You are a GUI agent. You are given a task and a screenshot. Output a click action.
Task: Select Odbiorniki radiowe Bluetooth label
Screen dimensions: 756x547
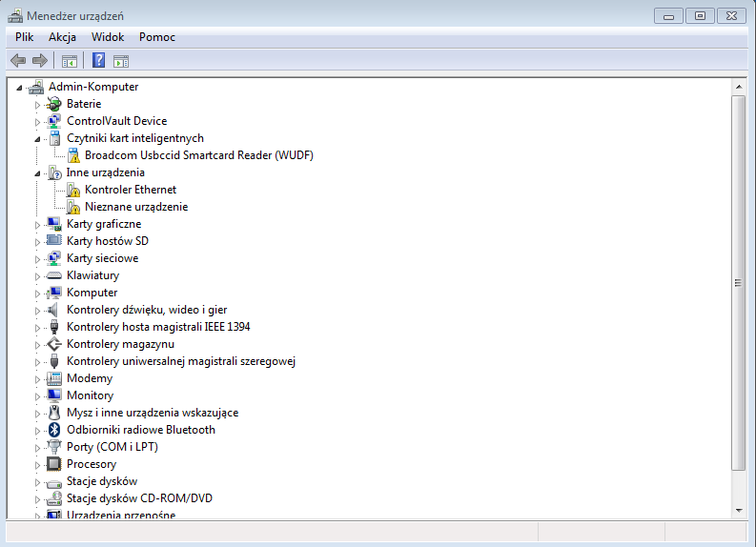tap(141, 430)
